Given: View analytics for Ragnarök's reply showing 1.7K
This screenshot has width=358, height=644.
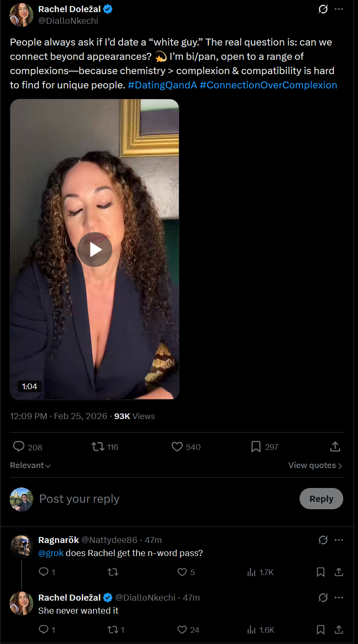Looking at the screenshot, I should (x=252, y=572).
